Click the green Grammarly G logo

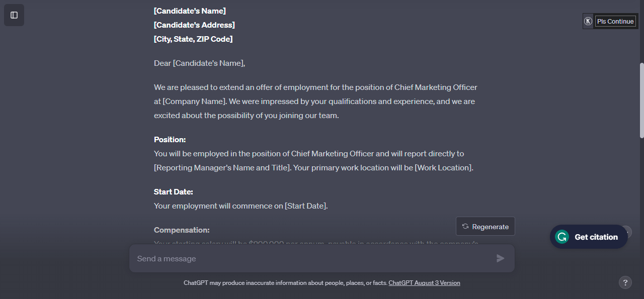[561, 237]
